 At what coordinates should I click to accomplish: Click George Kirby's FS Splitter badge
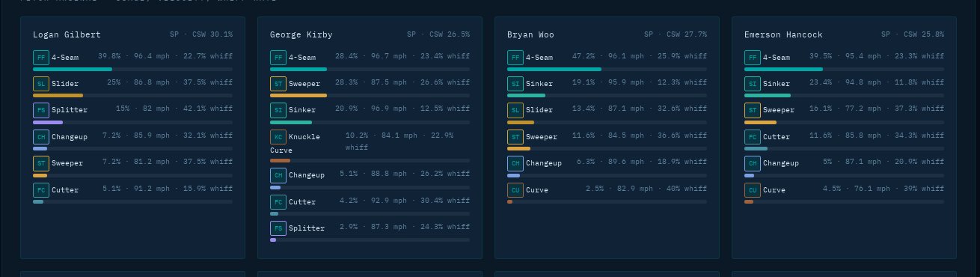(278, 228)
